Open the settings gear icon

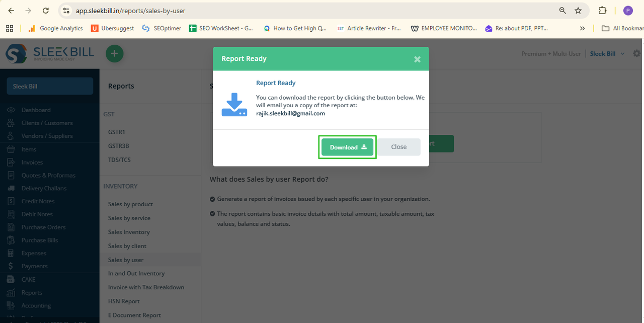coord(637,53)
